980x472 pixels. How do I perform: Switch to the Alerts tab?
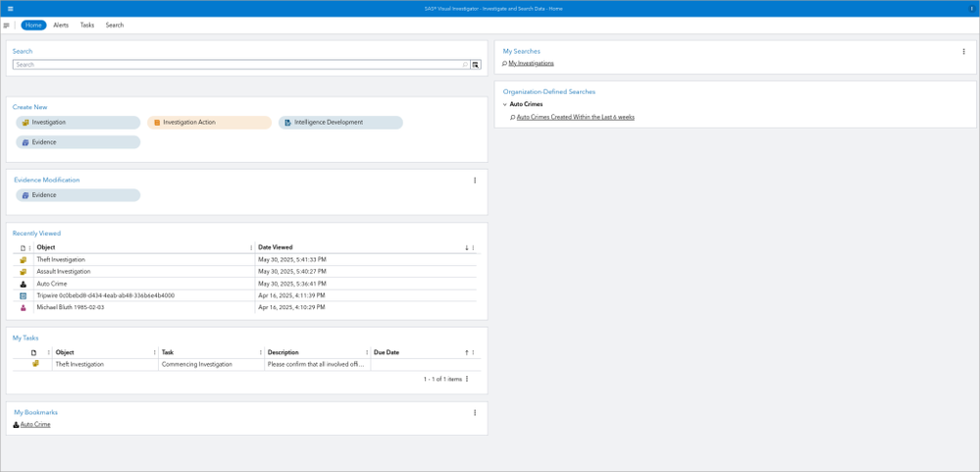point(61,26)
